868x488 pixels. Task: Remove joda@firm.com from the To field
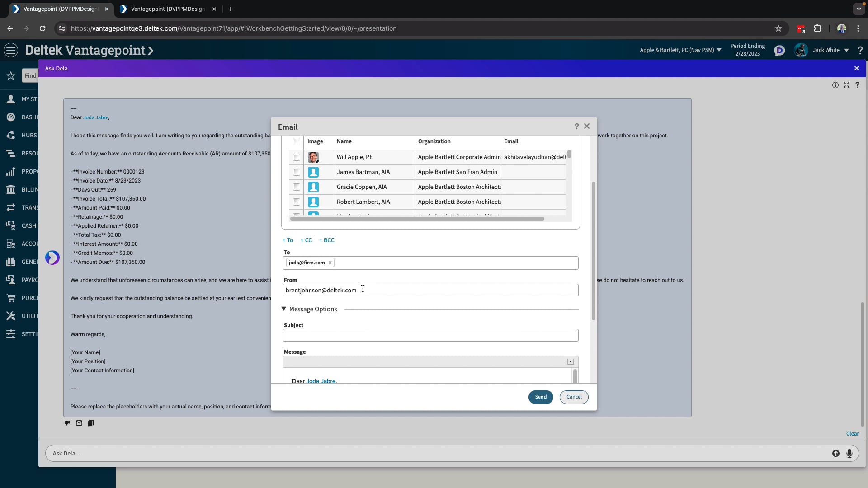pos(330,263)
